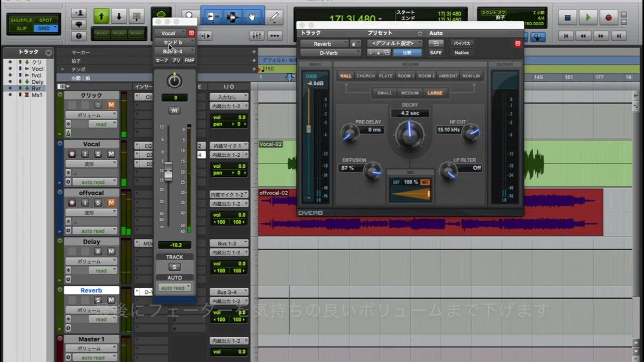The width and height of the screenshot is (644, 362).
Task: Unmute the クリック track
Action: pyautogui.click(x=111, y=106)
